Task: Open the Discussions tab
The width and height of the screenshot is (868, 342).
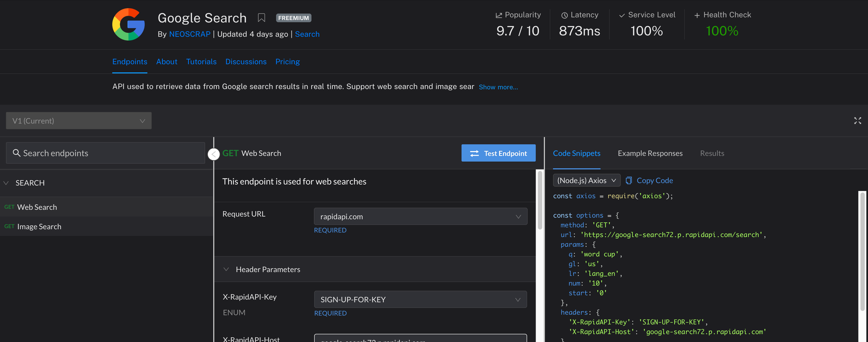Action: click(246, 62)
